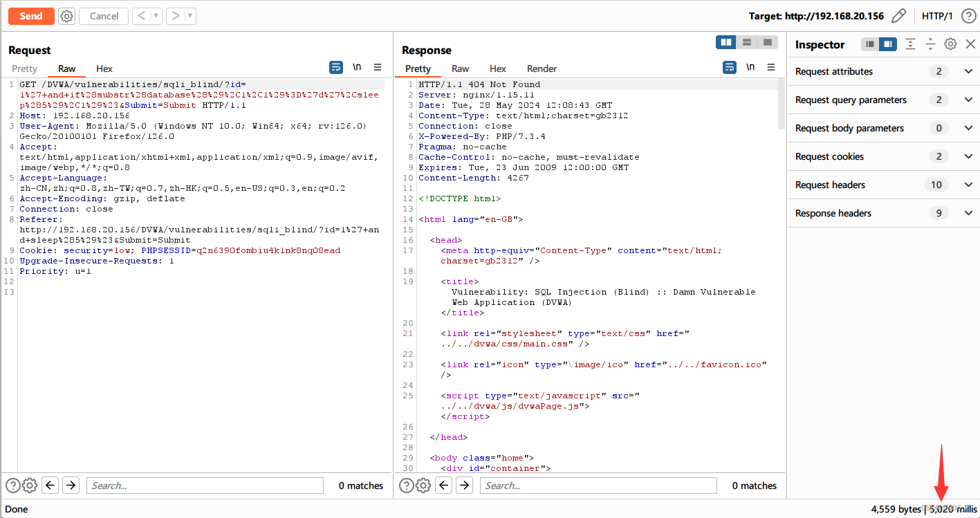980x518 pixels.
Task: Open Response search help icon
Action: pos(407,485)
